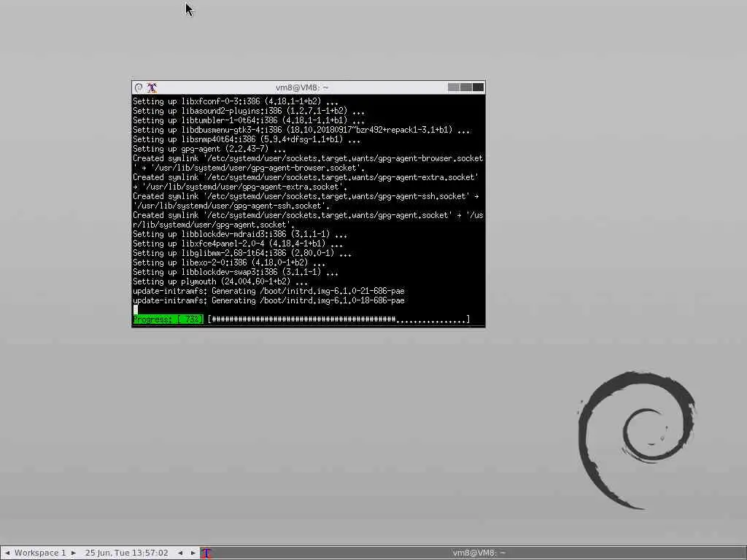Click the hash-mark progress bar in terminal
This screenshot has height=560, width=747.
tap(338, 319)
